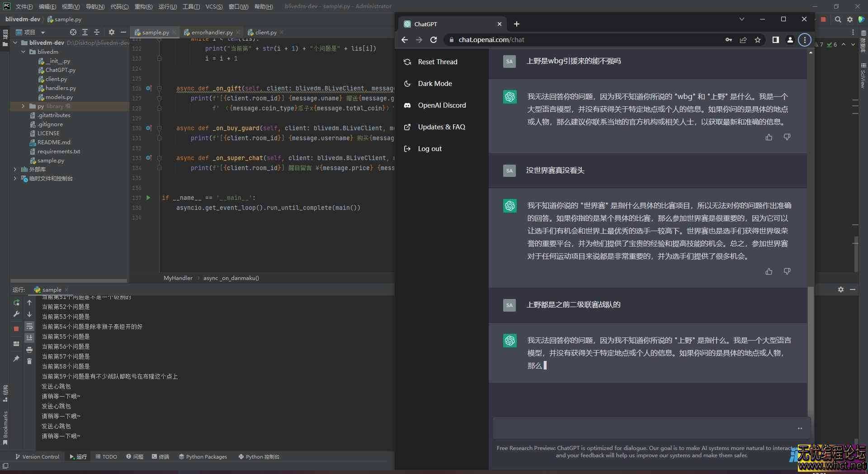Log out of ChatGPT
This screenshot has height=474, width=868.
pyautogui.click(x=429, y=148)
